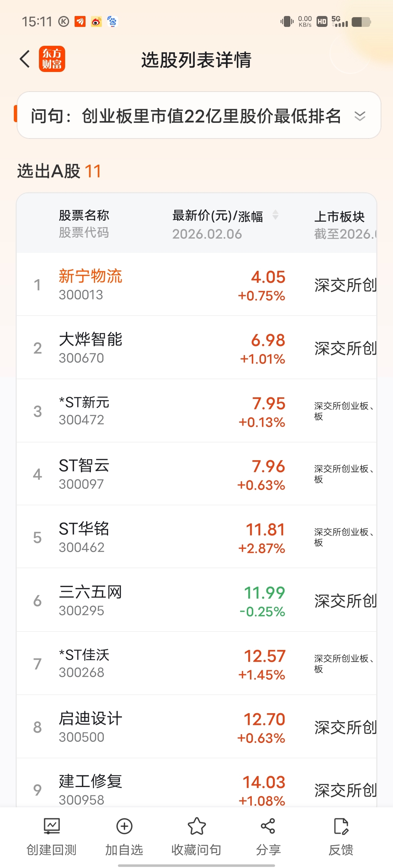Open 大烨智能 300670 stock row

[x=196, y=348]
